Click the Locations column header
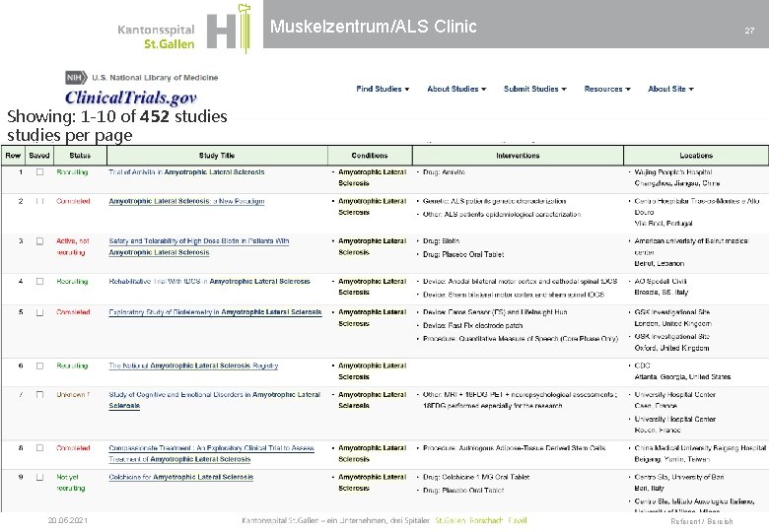The width and height of the screenshot is (769, 532). pyautogui.click(x=696, y=156)
